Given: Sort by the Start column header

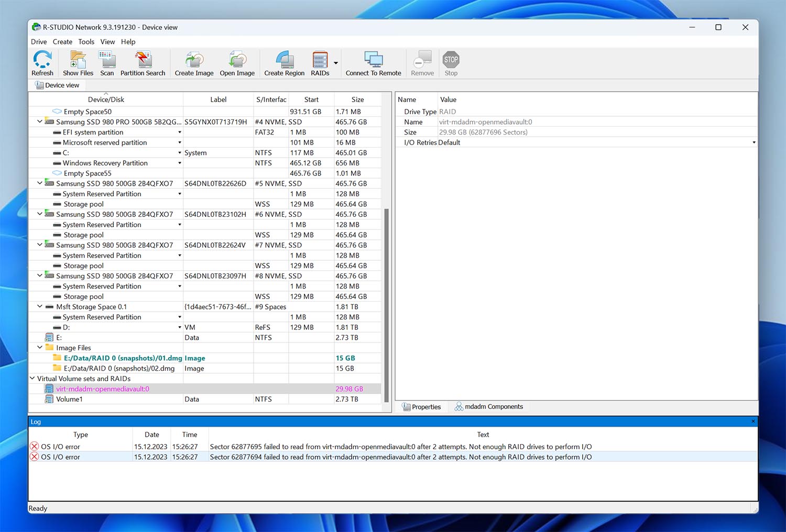Looking at the screenshot, I should tap(311, 99).
